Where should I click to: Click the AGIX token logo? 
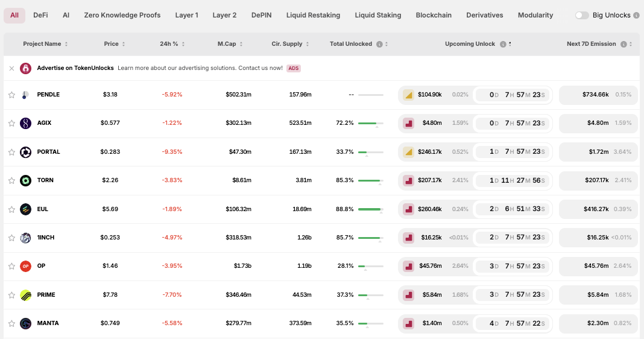click(x=25, y=123)
